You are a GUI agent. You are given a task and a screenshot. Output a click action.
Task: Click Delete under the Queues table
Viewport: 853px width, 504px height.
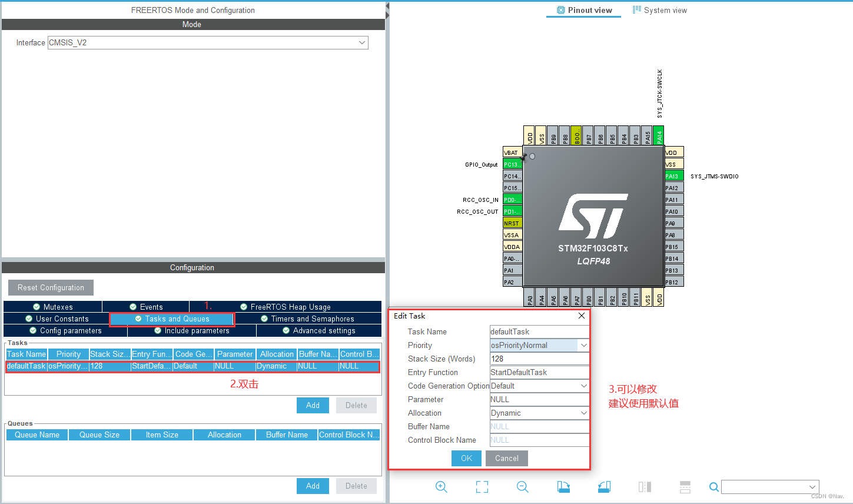click(x=356, y=486)
